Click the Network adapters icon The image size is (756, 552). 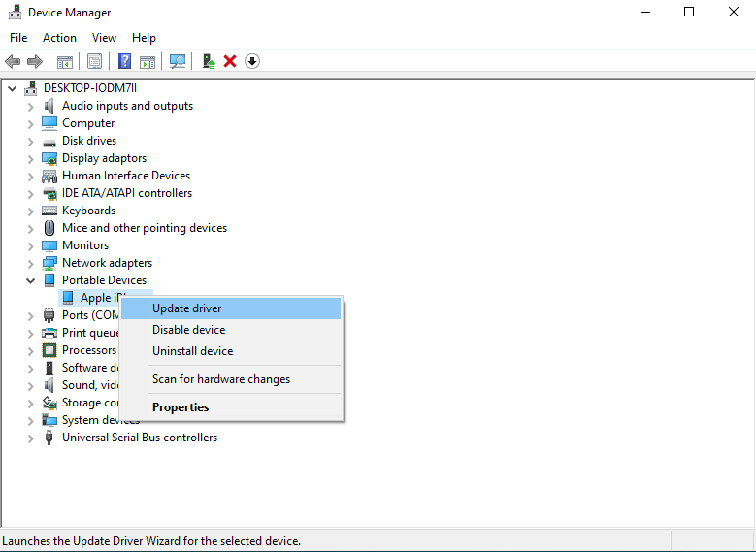[x=49, y=263]
